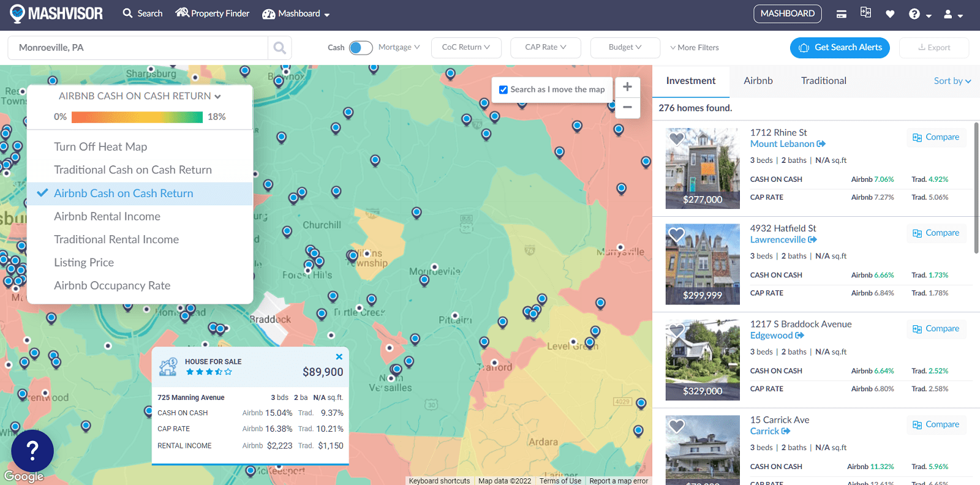The height and width of the screenshot is (485, 980).
Task: Toggle Search as I move the map checkbox
Action: click(x=503, y=89)
